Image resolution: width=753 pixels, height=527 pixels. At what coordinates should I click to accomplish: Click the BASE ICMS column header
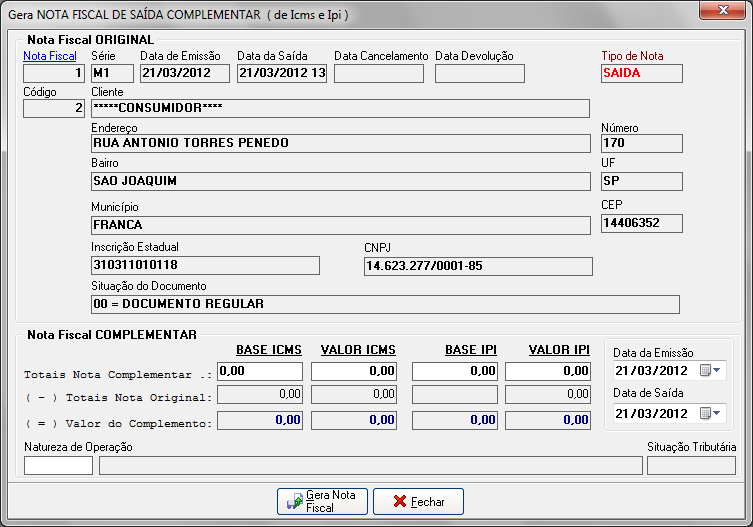coord(269,350)
